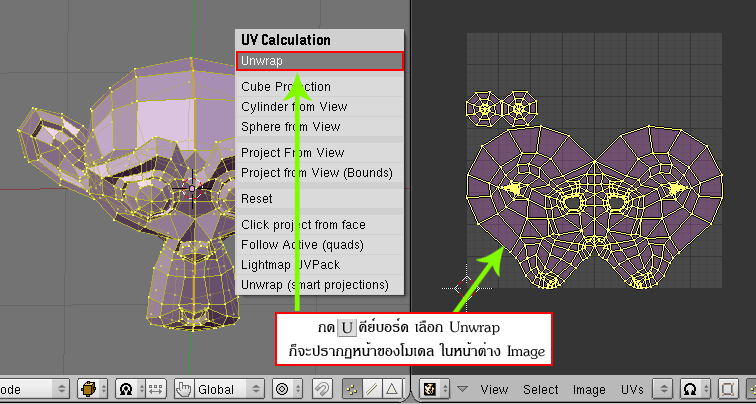Click the 3D cursor on monkey face
Viewport: 756px width, 404px height.
191,189
